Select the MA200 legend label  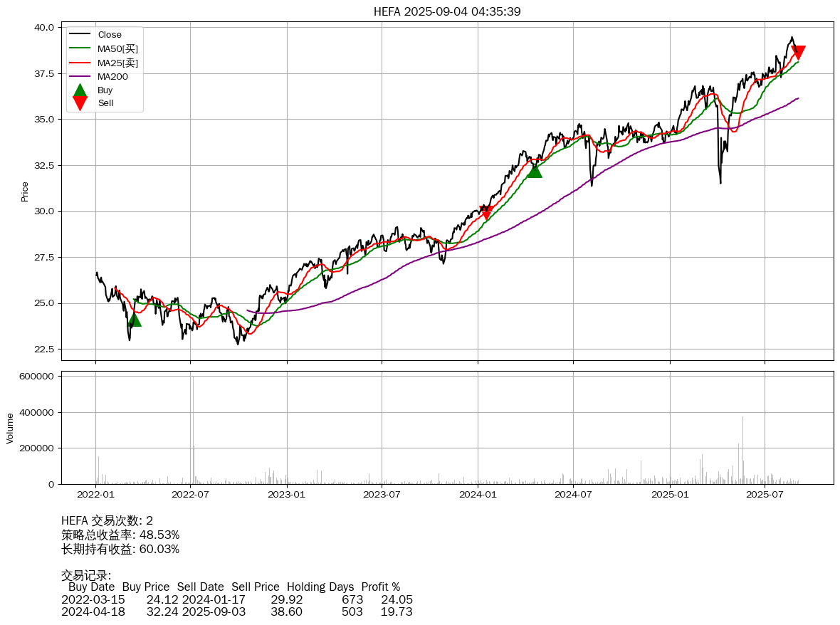[112, 76]
